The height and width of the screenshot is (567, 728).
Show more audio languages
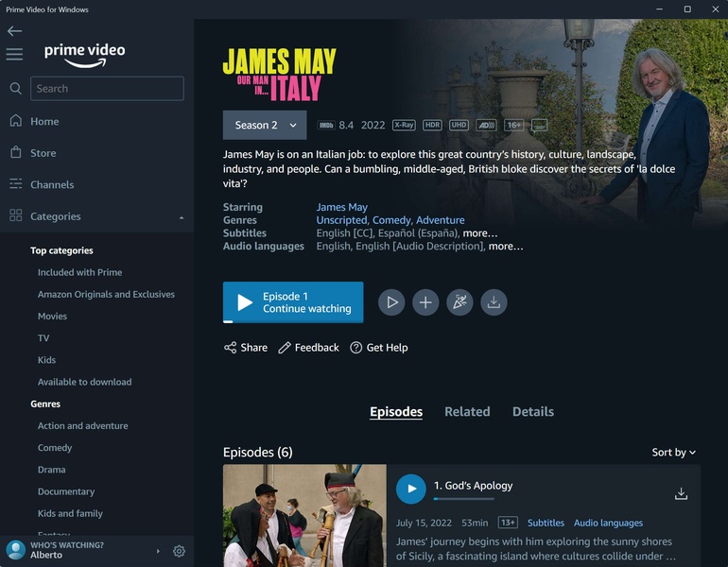506,246
